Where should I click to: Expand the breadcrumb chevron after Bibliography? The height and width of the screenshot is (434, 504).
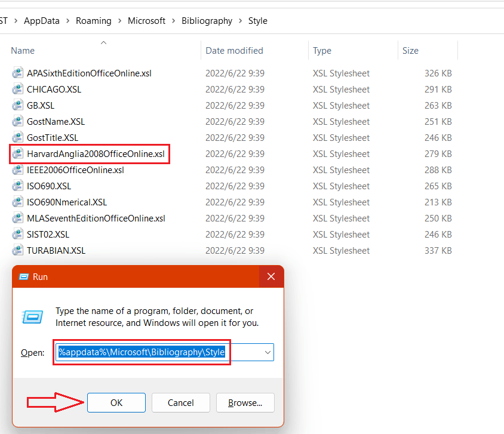[x=241, y=21]
